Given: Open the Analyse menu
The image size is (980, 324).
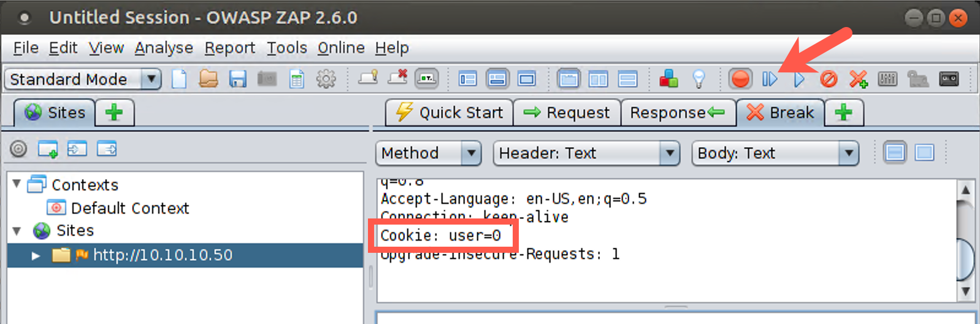Looking at the screenshot, I should coord(164,48).
